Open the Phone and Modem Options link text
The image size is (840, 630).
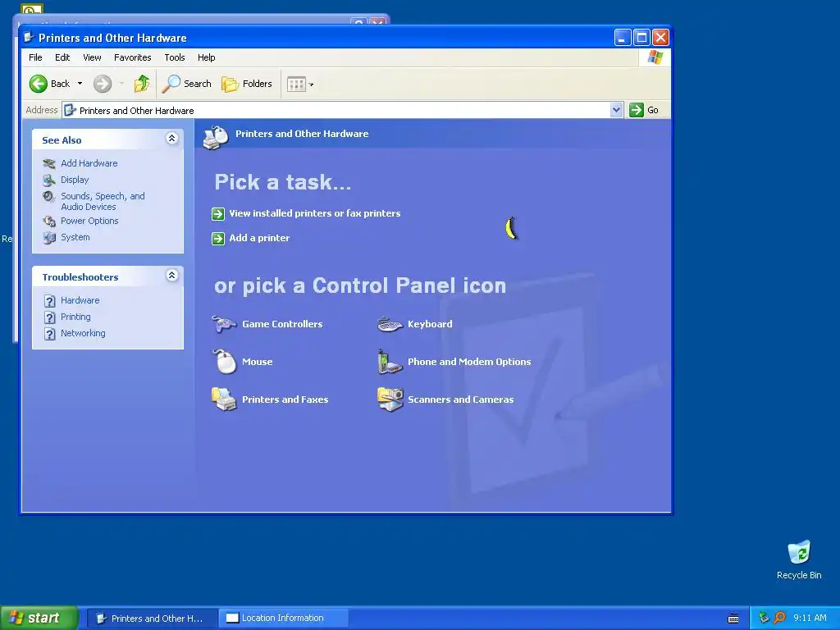pos(469,362)
